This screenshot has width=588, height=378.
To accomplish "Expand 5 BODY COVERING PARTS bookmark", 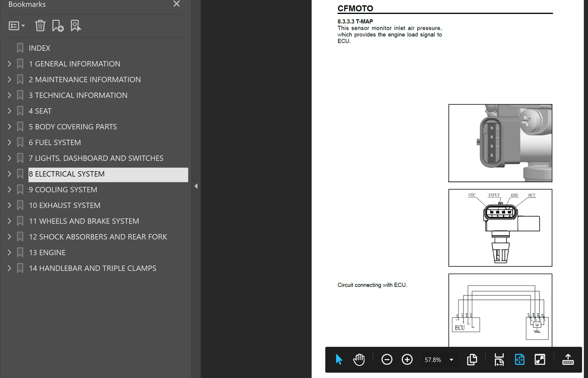I will coord(10,127).
